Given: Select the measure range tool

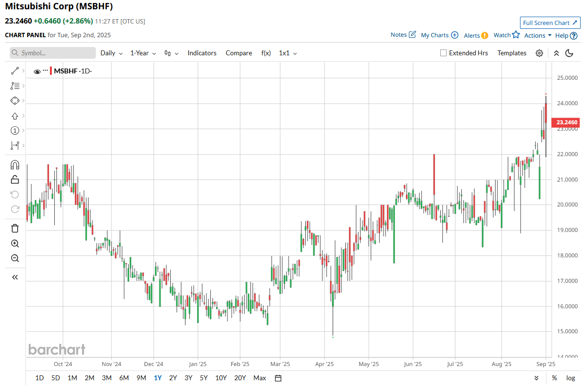Looking at the screenshot, I should coord(15,145).
